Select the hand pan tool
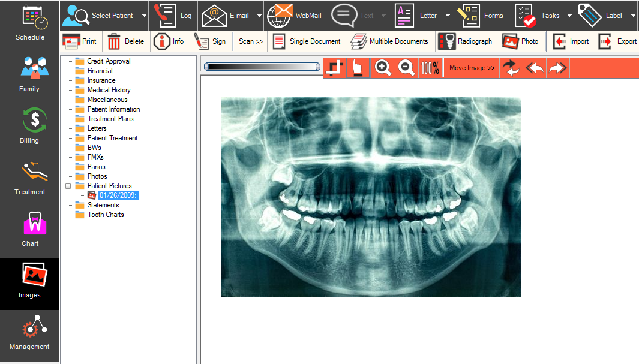The width and height of the screenshot is (639, 364). coord(358,68)
